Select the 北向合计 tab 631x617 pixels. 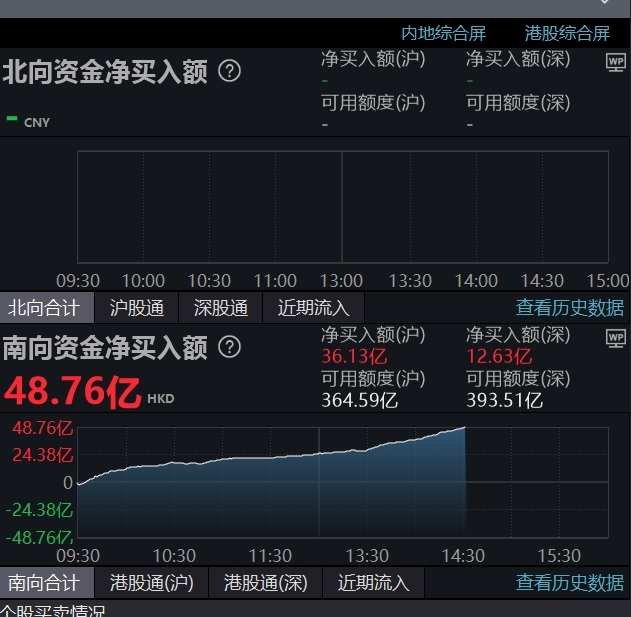pos(47,308)
